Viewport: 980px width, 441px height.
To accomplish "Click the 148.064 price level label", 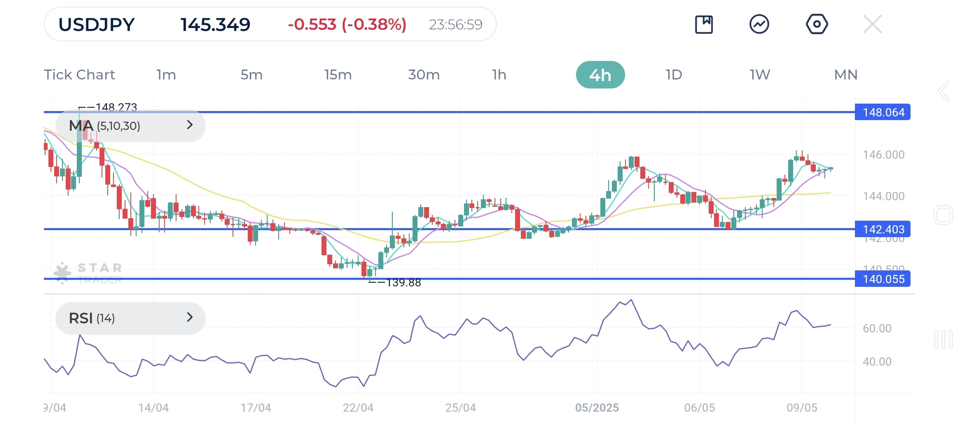I will point(883,112).
